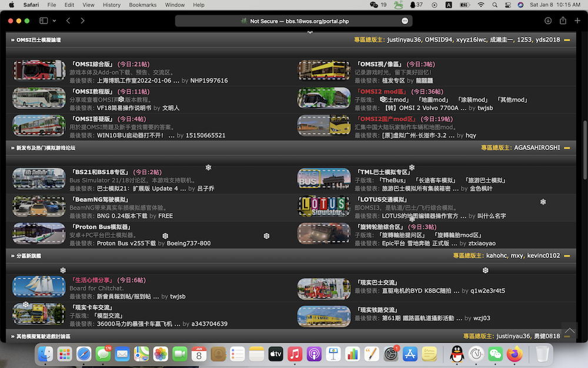Screen dimensions: 588x368
Task: Go back with the Safari back arrow
Action: (68, 21)
